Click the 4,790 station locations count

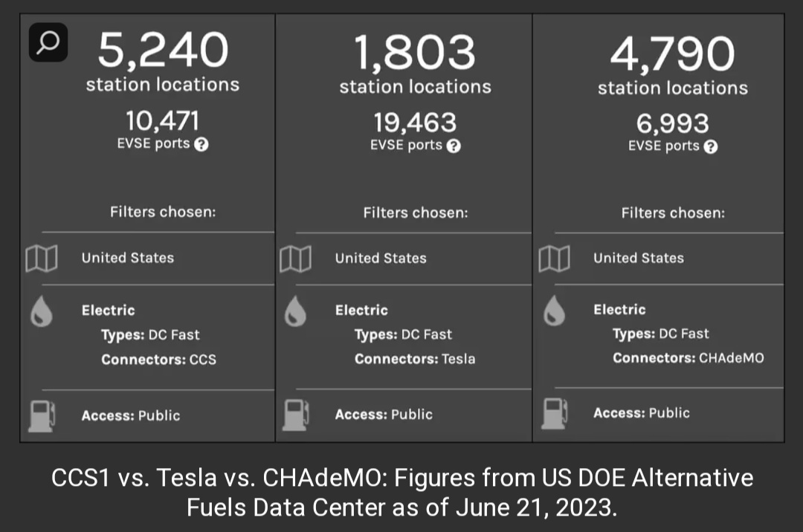point(672,53)
